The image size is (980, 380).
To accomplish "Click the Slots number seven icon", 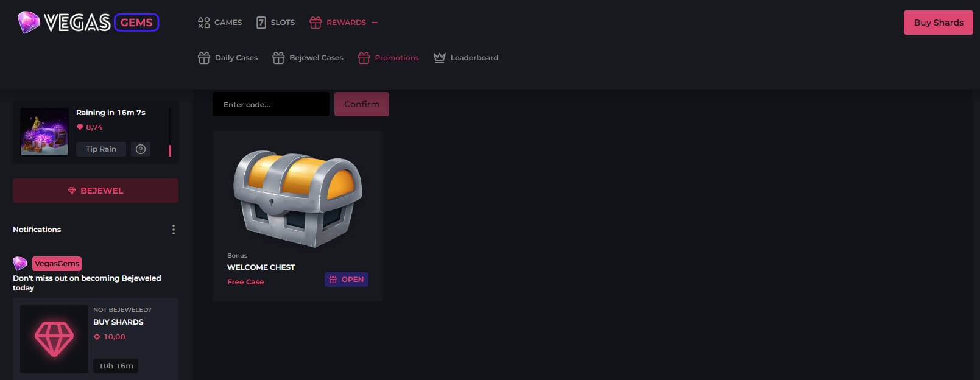I will (x=261, y=23).
